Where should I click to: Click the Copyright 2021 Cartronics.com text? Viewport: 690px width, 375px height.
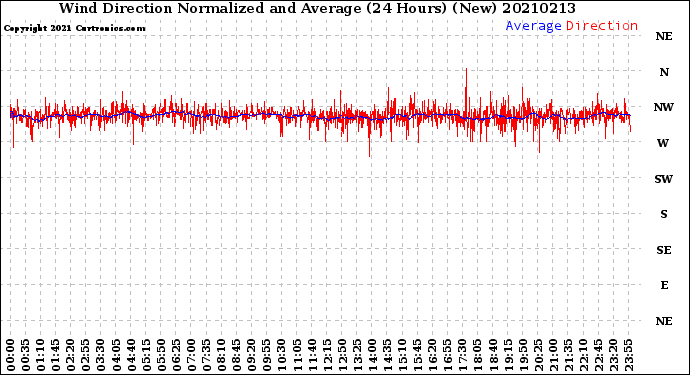74,28
